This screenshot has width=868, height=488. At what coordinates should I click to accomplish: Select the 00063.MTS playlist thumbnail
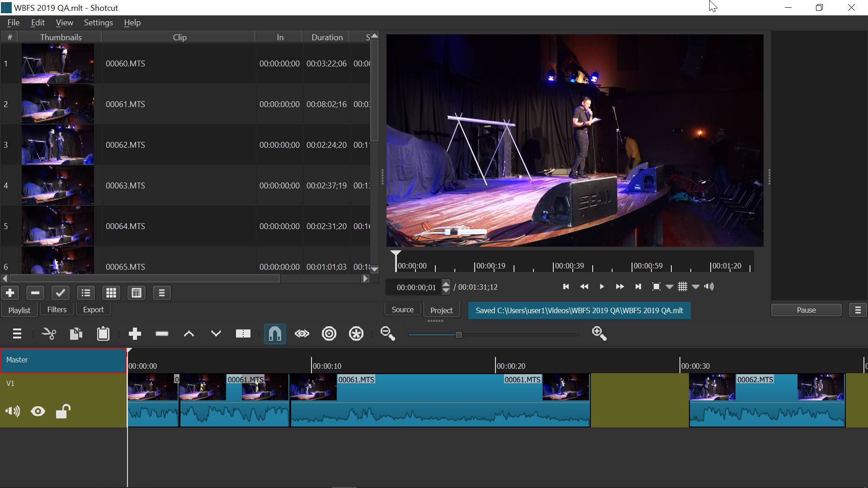(x=57, y=185)
